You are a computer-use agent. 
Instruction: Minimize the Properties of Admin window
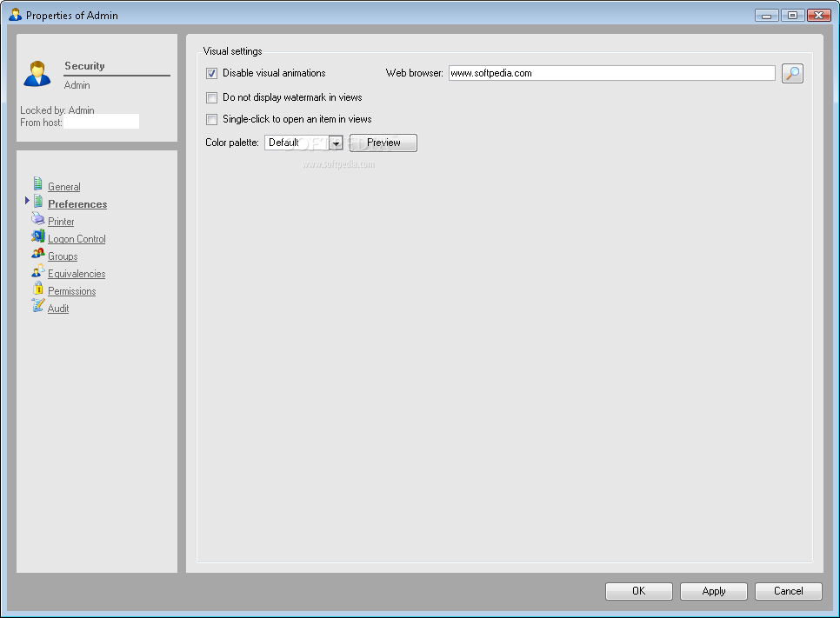point(767,16)
